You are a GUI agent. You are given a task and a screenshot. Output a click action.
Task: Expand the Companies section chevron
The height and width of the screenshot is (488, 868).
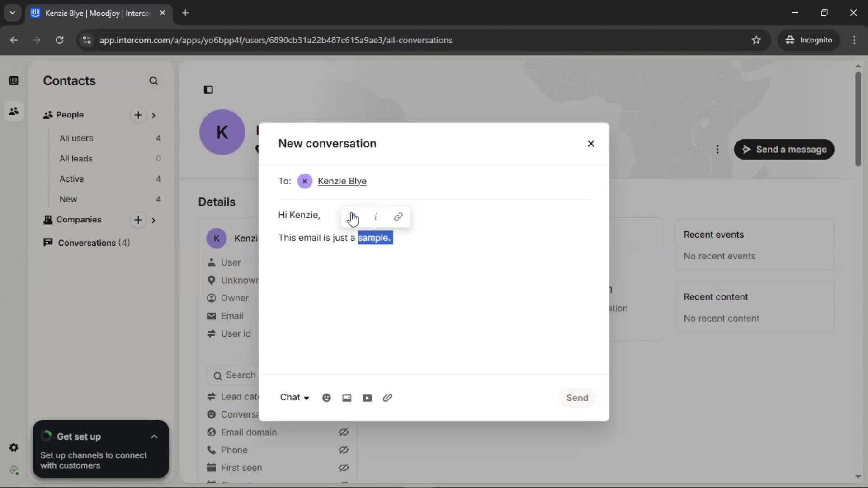154,220
